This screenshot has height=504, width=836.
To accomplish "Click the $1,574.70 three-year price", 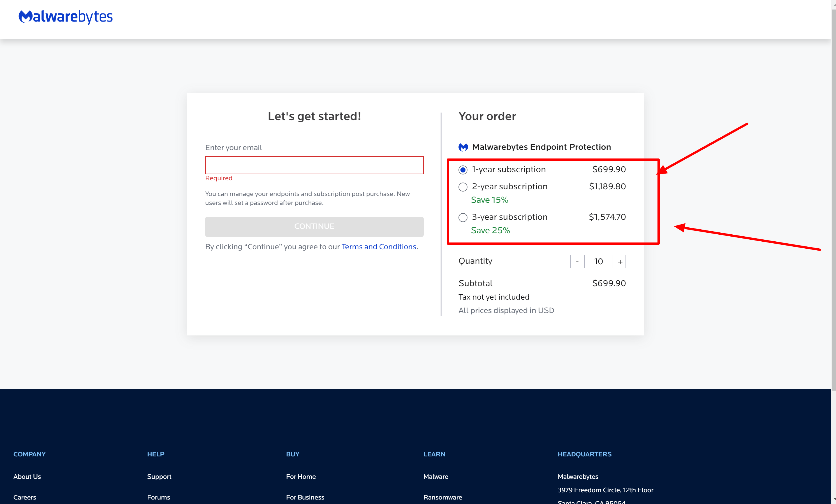I will coord(607,217).
